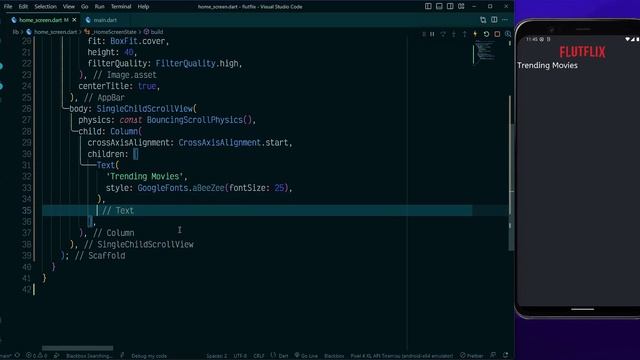Click SingleChildScrollView on line 26
Image resolution: width=640 pixels, height=360 pixels.
144,109
